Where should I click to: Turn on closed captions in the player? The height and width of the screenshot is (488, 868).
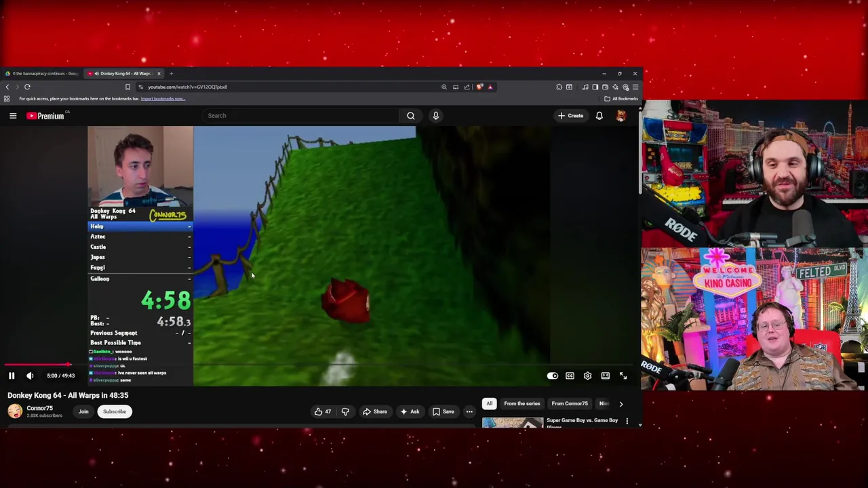point(570,376)
